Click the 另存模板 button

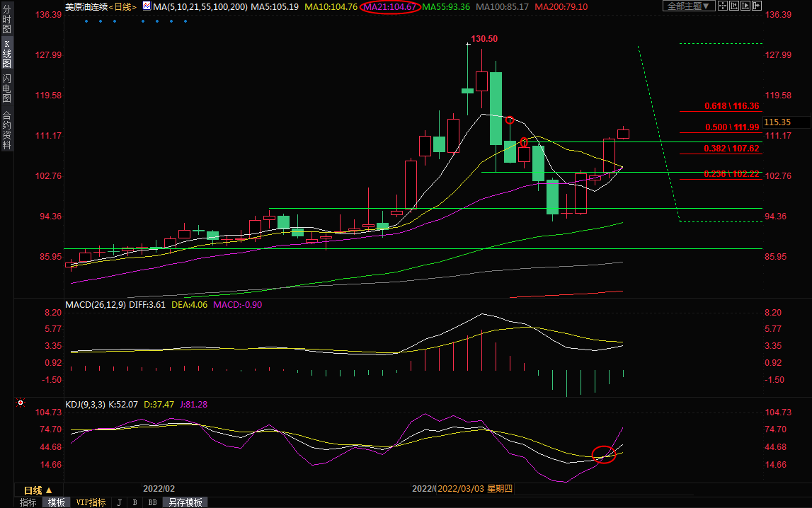tap(185, 502)
